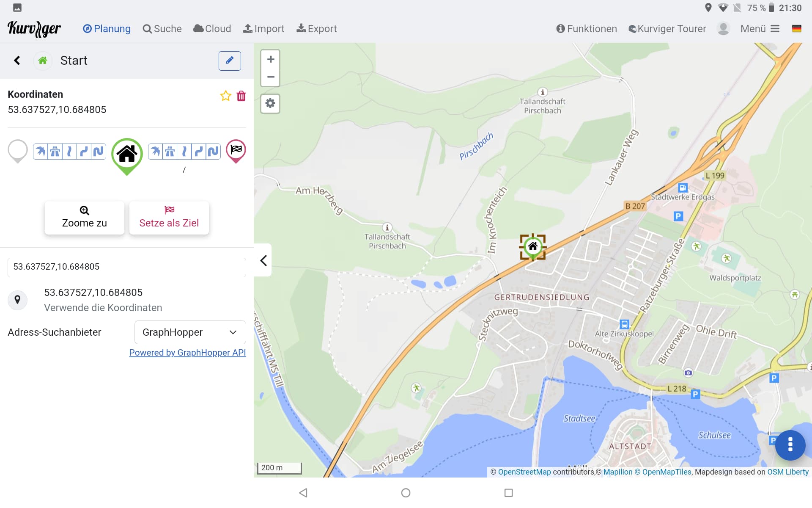Zoom in on the map

(x=271, y=59)
